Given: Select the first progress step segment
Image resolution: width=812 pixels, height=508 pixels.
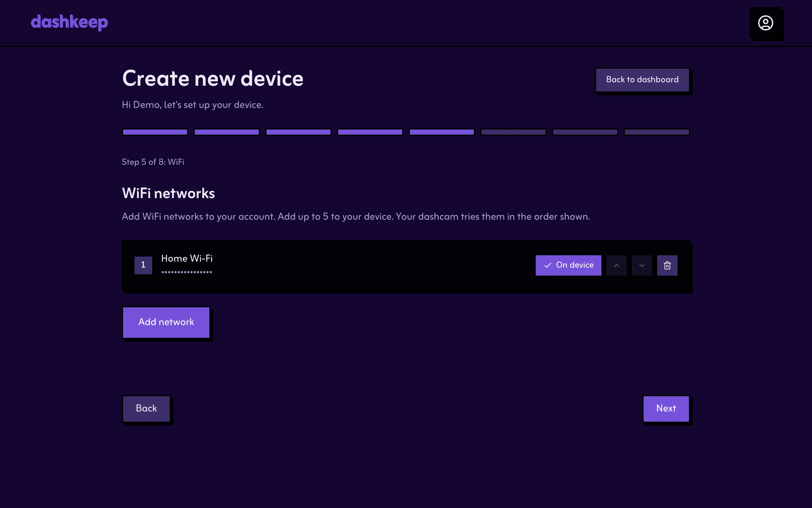Looking at the screenshot, I should pyautogui.click(x=155, y=132).
